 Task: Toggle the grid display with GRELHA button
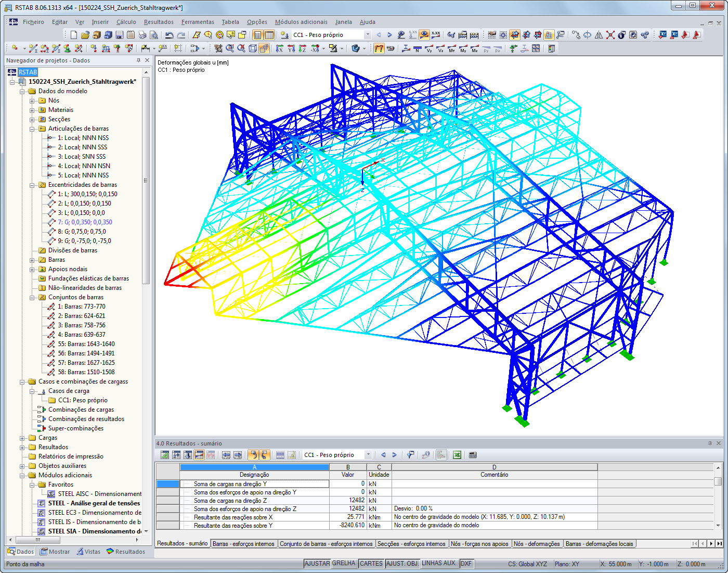(344, 563)
